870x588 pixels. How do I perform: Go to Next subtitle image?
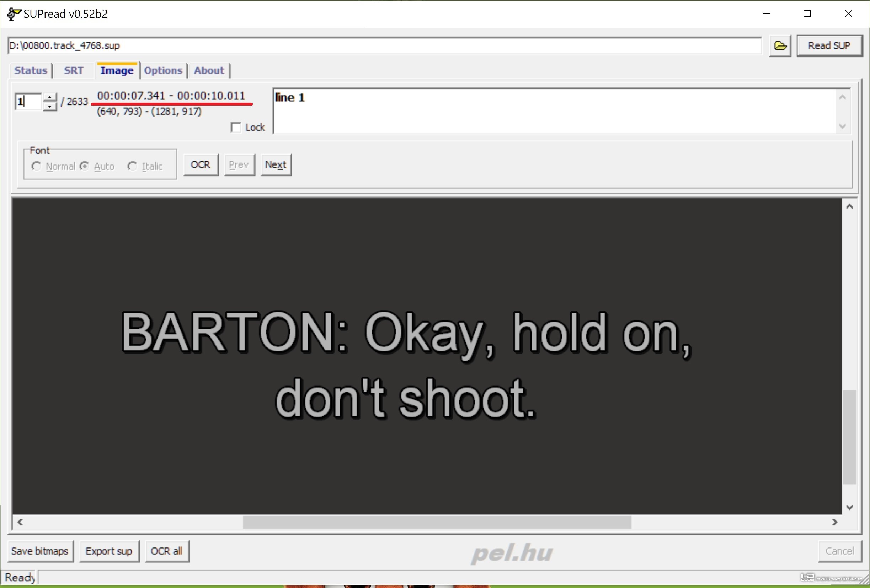(276, 164)
